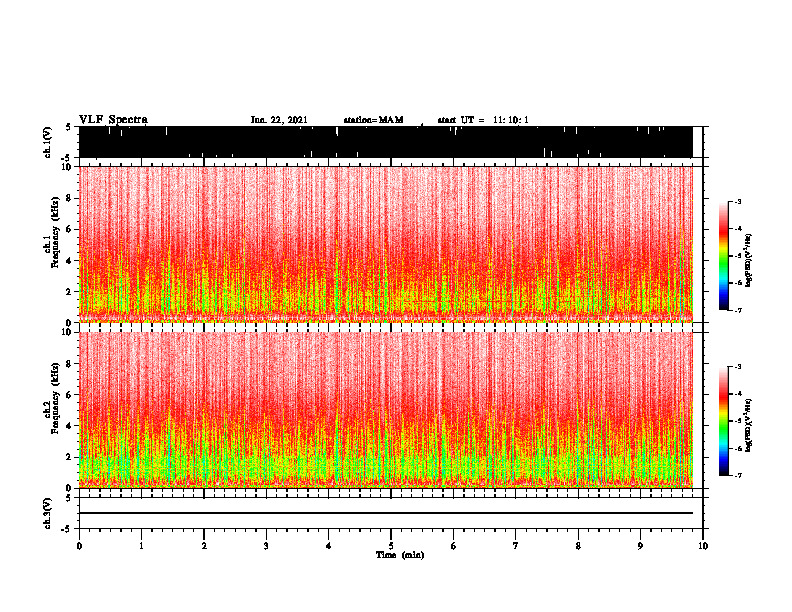Click the ch.1 spectrogram color scale bar
Viewport: 792px width, 612px height.
[723, 255]
